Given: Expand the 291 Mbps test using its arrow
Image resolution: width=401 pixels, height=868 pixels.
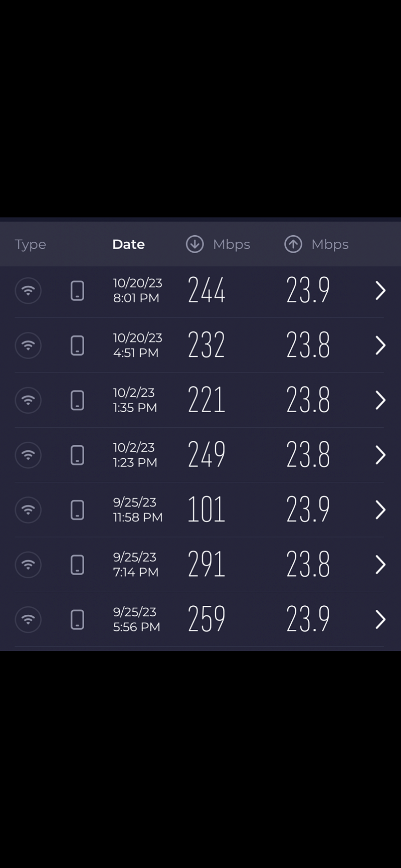Looking at the screenshot, I should point(380,565).
